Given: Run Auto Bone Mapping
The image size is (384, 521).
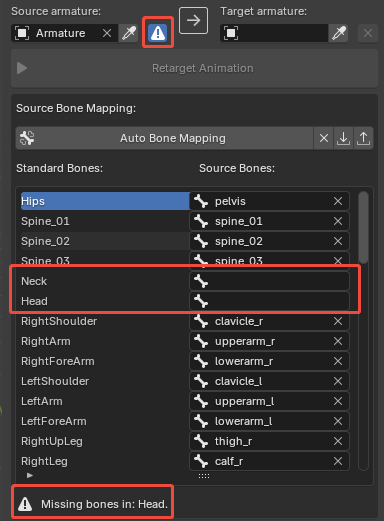Looking at the screenshot, I should [165, 138].
